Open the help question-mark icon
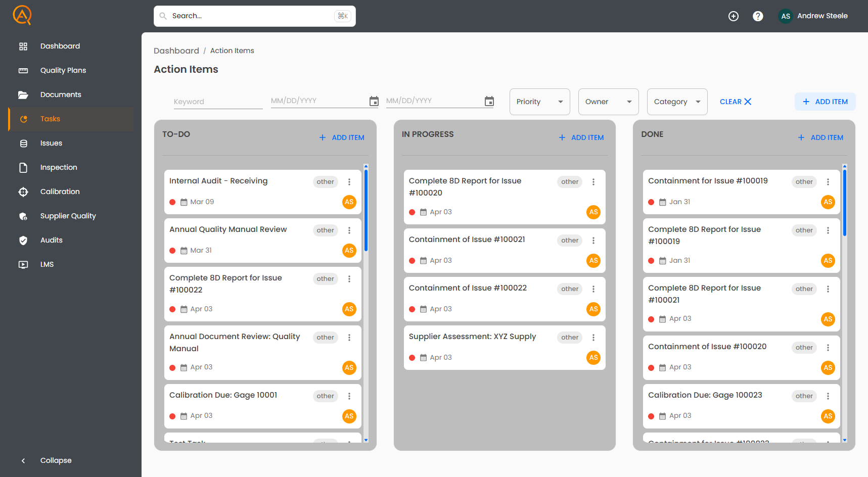Viewport: 868px width, 477px height. pyautogui.click(x=758, y=16)
